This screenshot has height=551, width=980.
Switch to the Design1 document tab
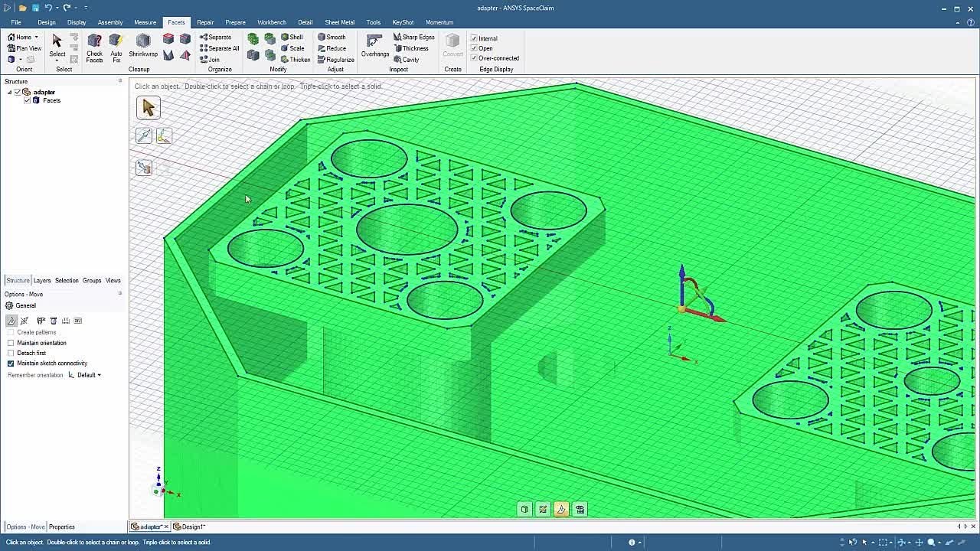tap(189, 527)
